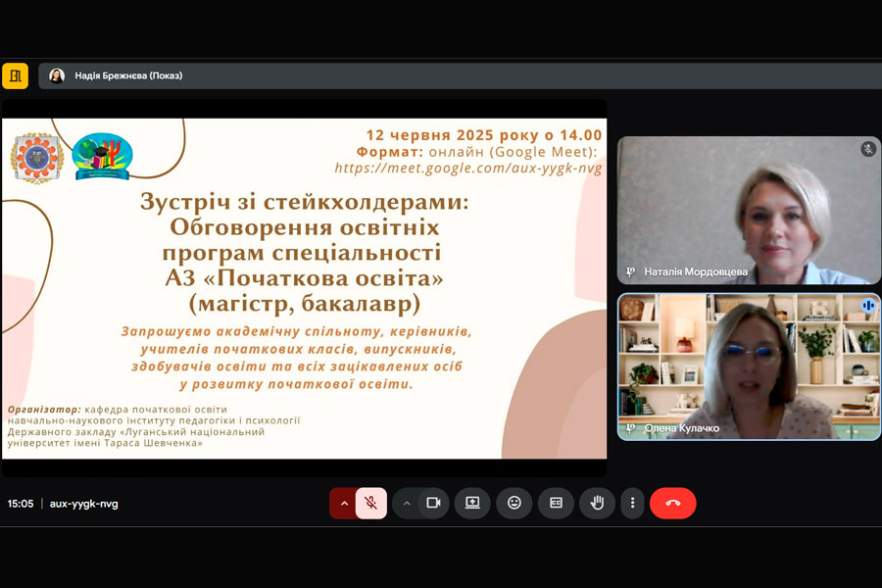This screenshot has width=882, height=588.
Task: Click the owl emblem logo in slide
Action: (x=37, y=158)
